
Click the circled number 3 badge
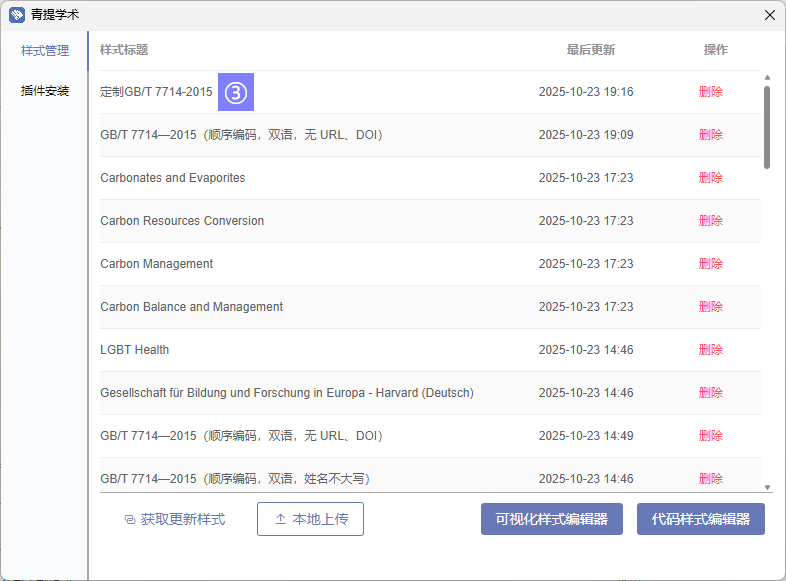236,92
